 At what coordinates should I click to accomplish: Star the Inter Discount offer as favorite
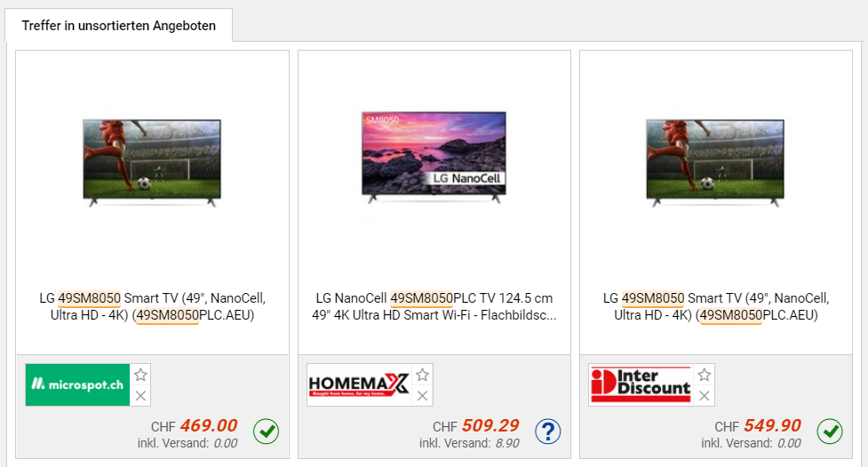pos(705,375)
